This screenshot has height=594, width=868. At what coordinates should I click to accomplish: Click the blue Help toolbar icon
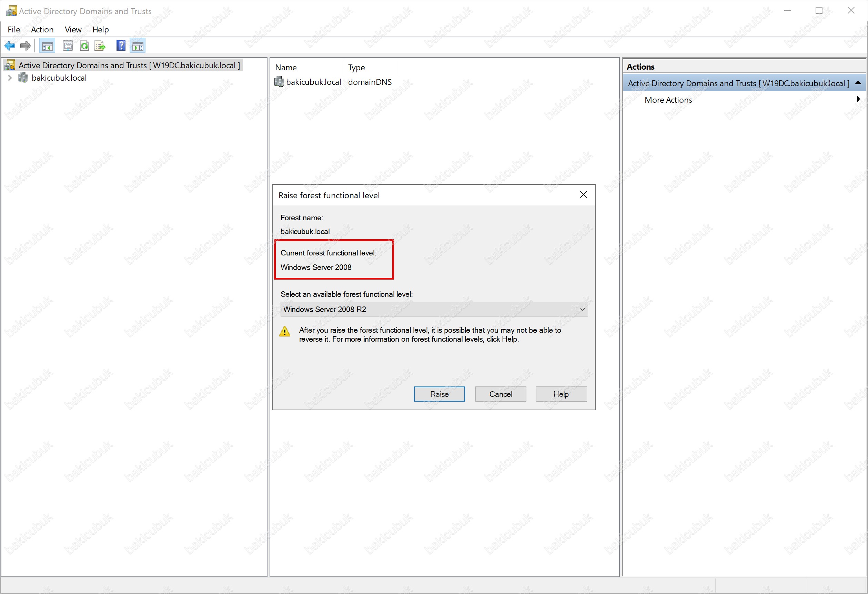[x=121, y=46]
